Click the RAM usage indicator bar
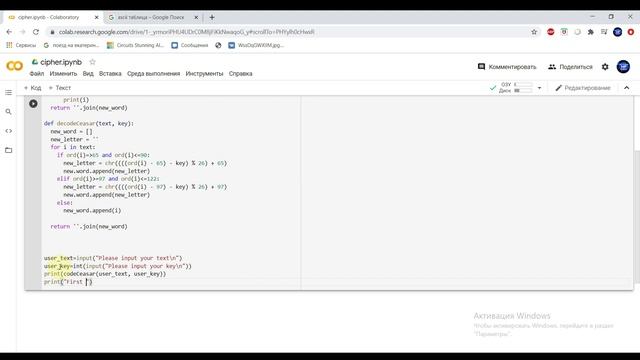This screenshot has height=360, width=640. (x=523, y=84)
